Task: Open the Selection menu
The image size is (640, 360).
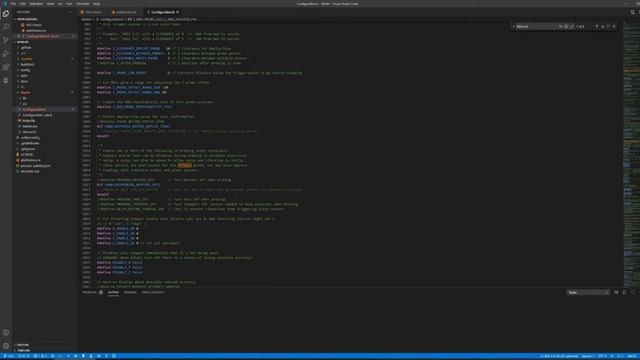Action: pyautogui.click(x=36, y=4)
